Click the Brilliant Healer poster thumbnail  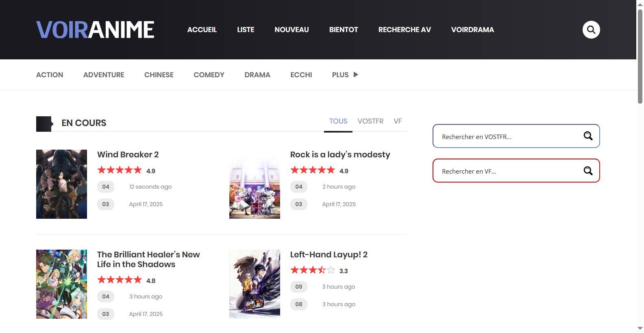click(x=61, y=284)
